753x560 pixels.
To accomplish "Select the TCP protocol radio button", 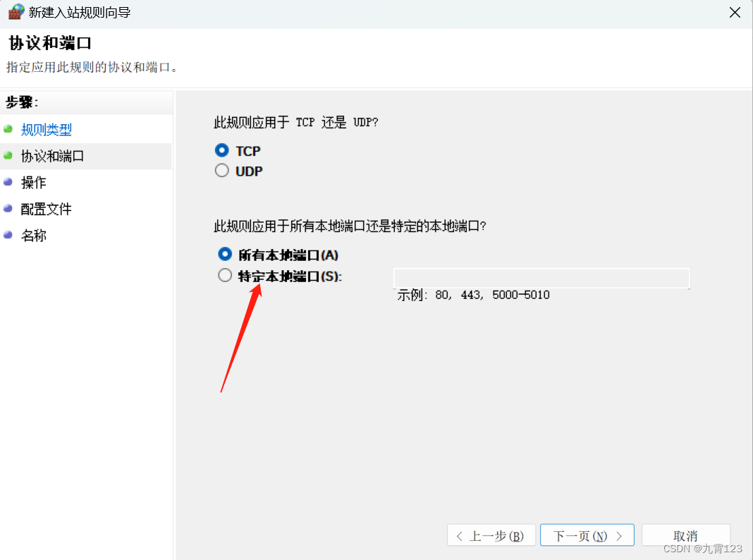I will point(221,150).
